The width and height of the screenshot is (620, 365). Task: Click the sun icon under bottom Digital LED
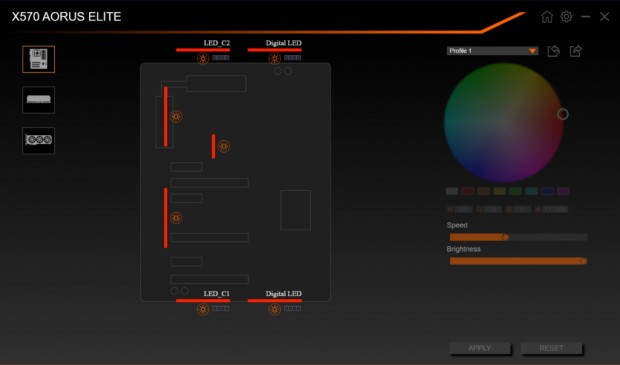tap(274, 309)
